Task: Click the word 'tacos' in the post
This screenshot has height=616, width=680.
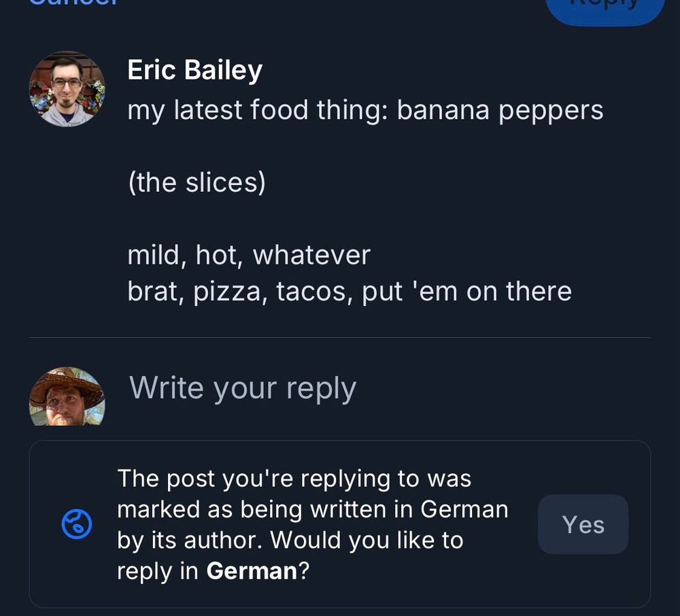Action: click(x=314, y=291)
